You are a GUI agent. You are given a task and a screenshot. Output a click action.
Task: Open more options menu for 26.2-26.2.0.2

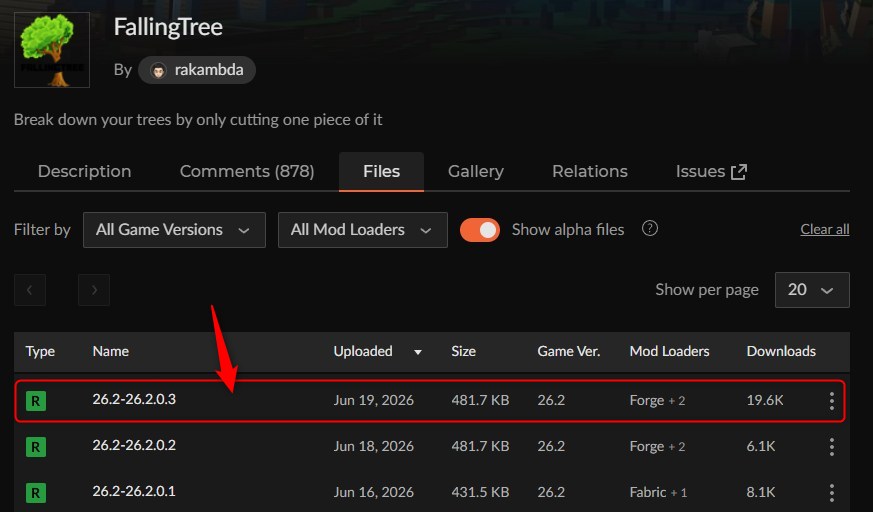(x=831, y=447)
